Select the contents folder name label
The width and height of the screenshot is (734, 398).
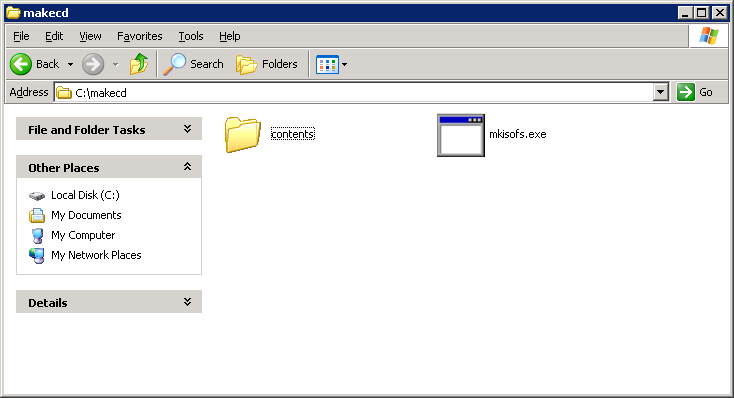click(x=293, y=134)
